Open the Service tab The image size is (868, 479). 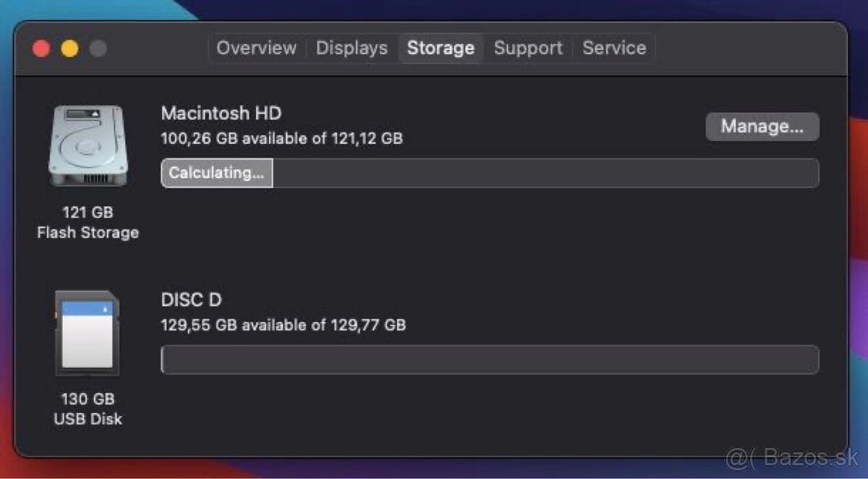(613, 48)
